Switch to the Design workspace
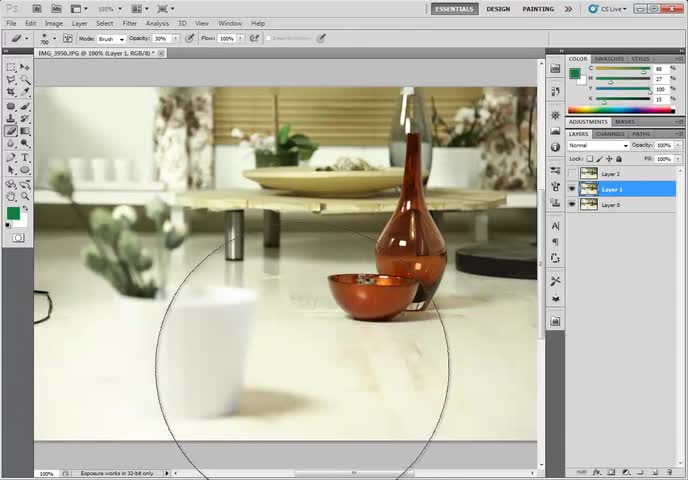The height and width of the screenshot is (480, 688). coord(498,9)
